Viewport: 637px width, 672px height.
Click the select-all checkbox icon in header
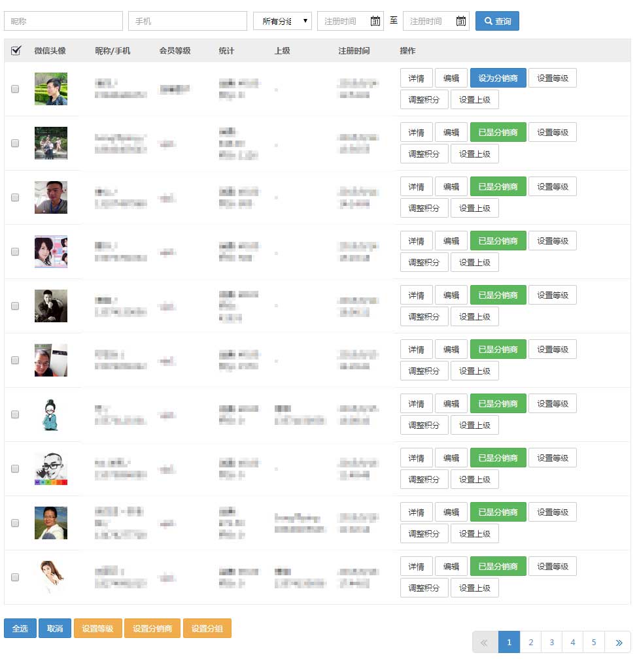(x=16, y=50)
